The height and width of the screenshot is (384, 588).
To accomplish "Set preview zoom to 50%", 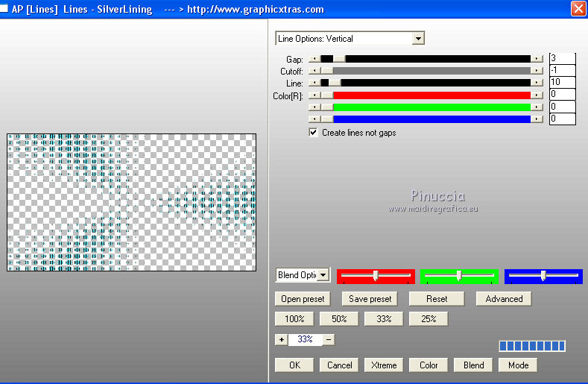I will pos(339,318).
